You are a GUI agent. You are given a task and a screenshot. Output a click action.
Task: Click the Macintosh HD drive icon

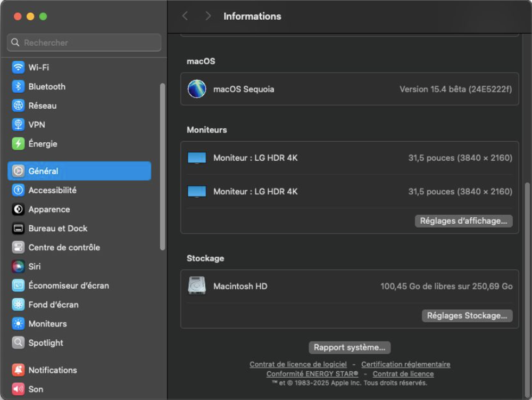coord(197,285)
